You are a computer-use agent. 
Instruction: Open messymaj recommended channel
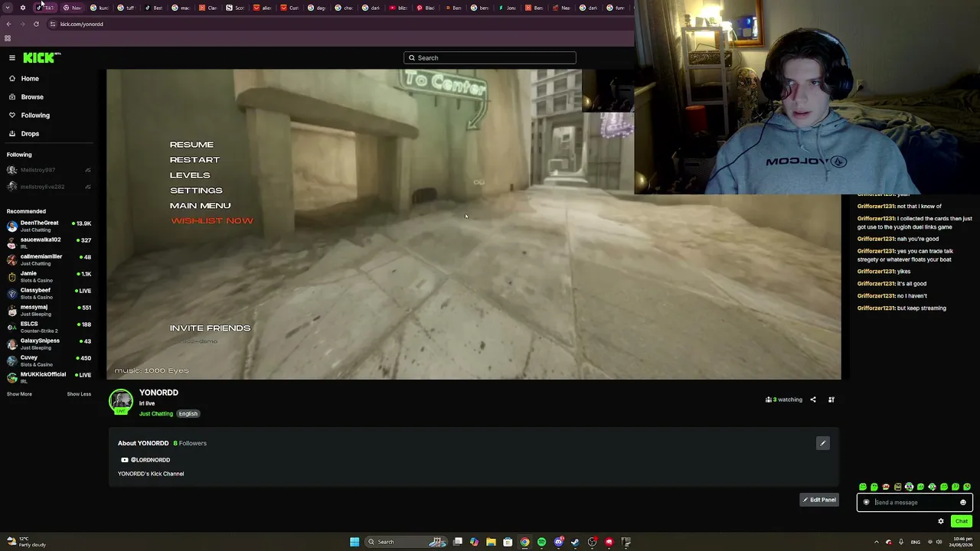point(49,310)
